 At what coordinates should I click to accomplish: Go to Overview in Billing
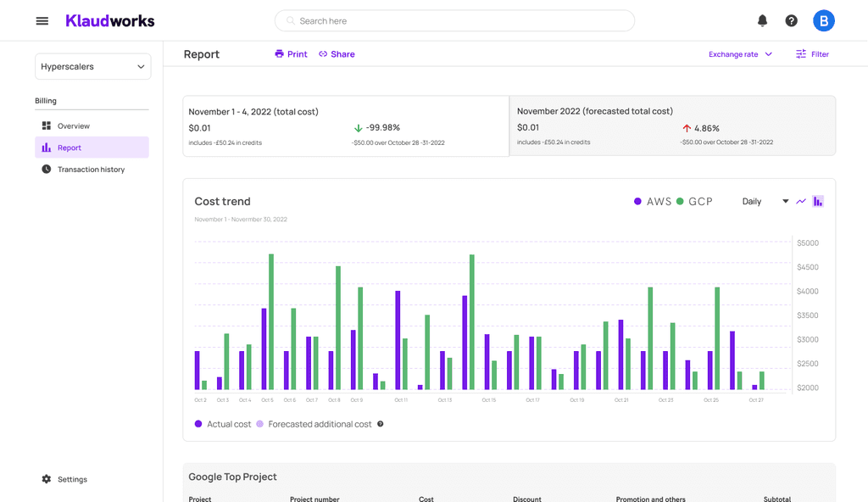tap(92, 126)
